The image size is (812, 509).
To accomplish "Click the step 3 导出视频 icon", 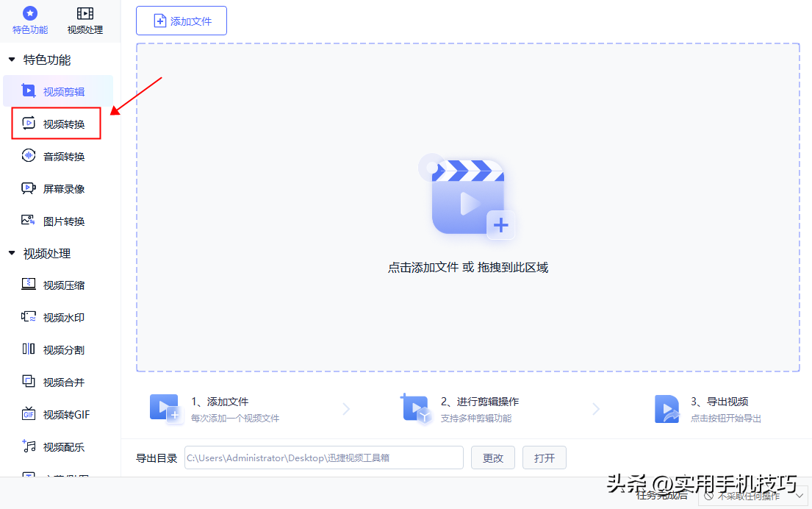I will pos(667,409).
